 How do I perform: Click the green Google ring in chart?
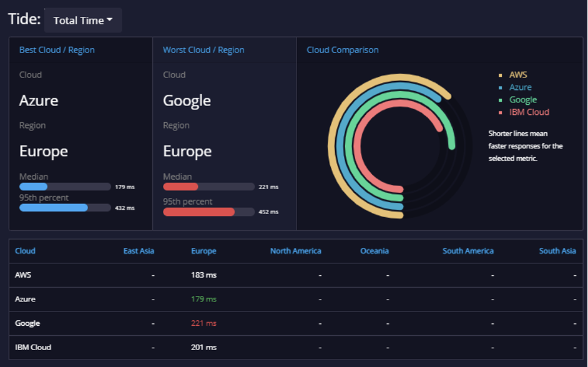[348, 146]
